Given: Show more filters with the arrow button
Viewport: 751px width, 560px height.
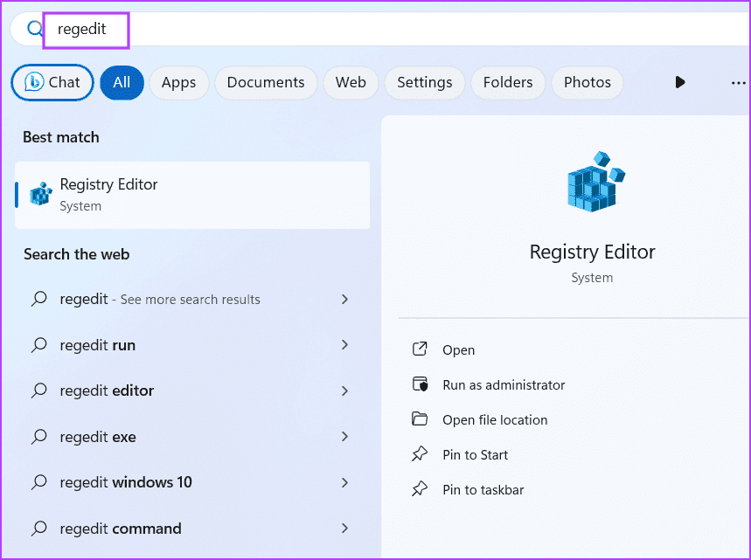Looking at the screenshot, I should [x=679, y=82].
